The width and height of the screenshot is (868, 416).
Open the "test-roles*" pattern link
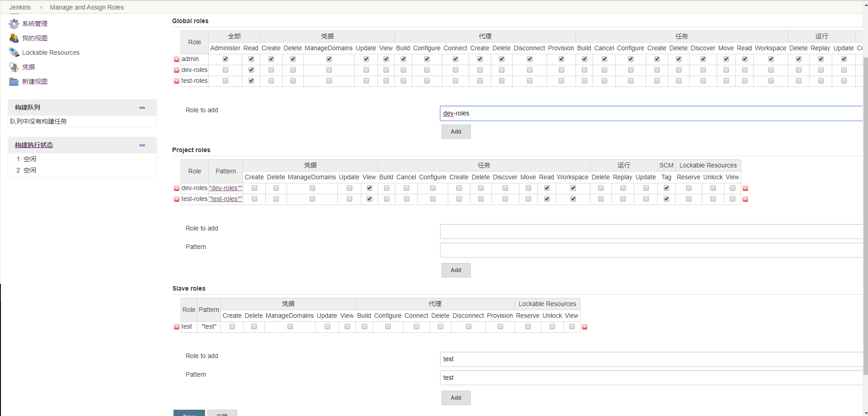point(226,199)
